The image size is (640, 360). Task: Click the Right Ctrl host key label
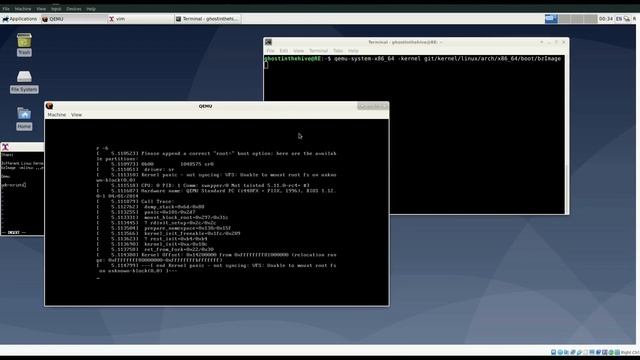pos(630,352)
